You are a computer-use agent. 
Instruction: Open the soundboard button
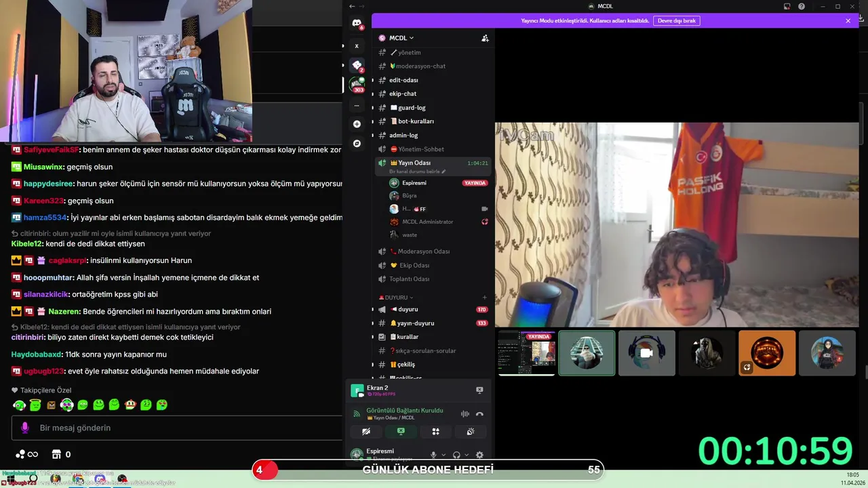click(x=471, y=432)
